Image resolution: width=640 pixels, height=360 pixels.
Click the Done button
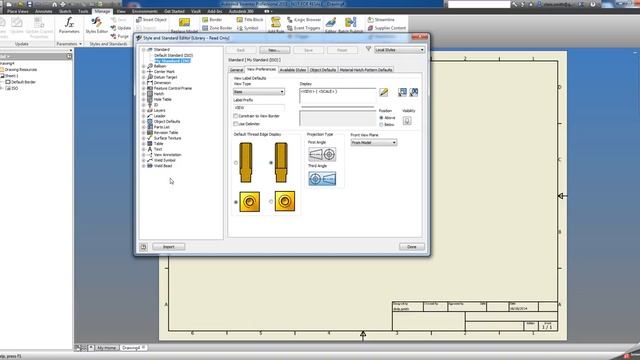[412, 247]
